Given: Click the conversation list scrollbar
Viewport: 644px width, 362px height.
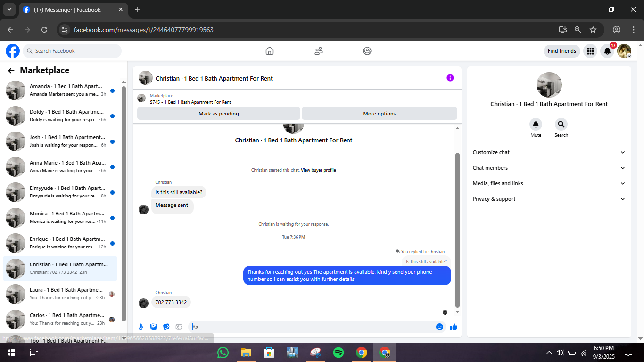Looking at the screenshot, I should 124,203.
